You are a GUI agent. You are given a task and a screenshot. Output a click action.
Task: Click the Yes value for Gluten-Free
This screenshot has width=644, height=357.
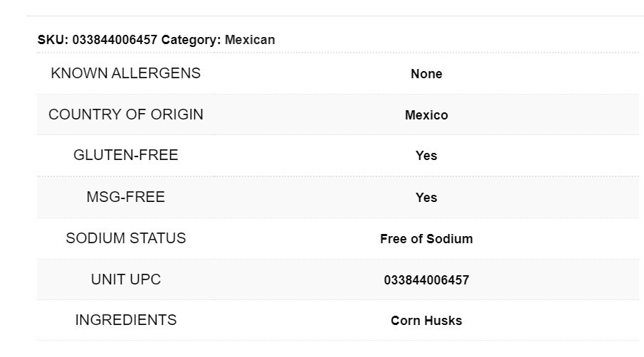point(426,156)
